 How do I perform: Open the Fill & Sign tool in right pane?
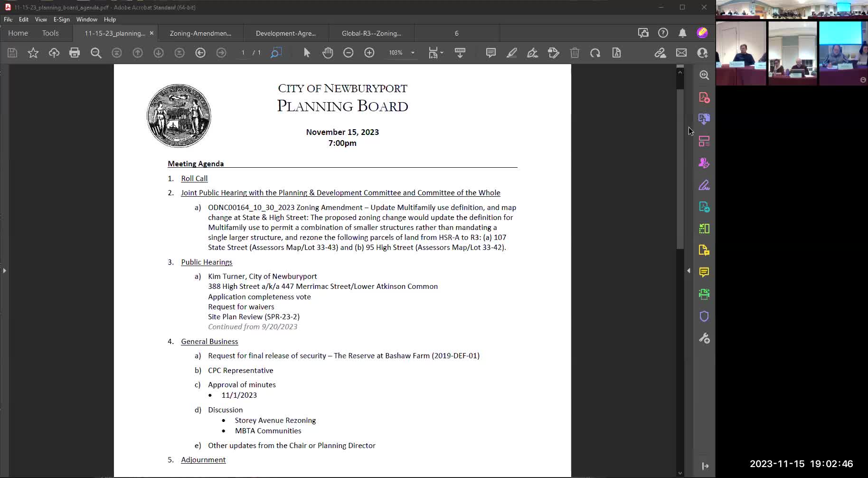[x=704, y=185]
